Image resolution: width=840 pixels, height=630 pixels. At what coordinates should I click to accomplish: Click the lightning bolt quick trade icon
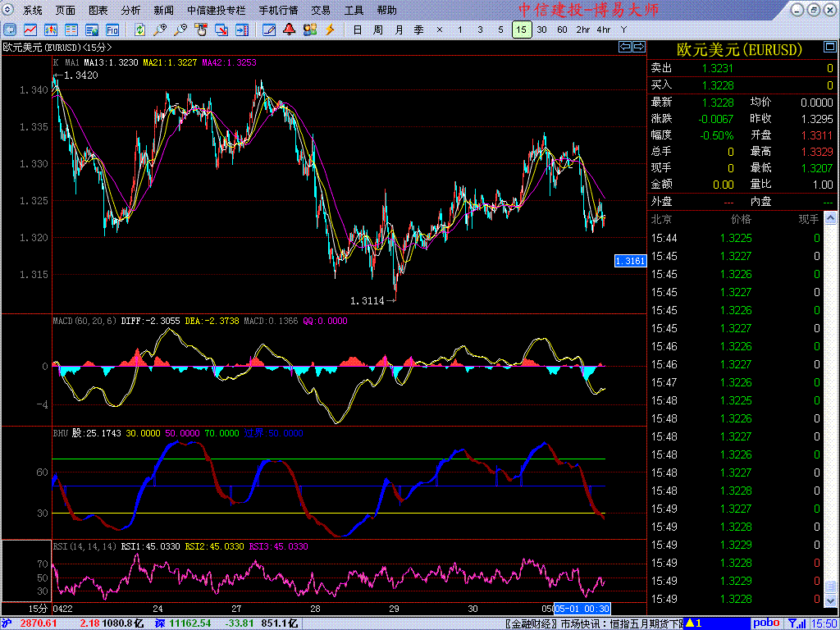[x=330, y=30]
